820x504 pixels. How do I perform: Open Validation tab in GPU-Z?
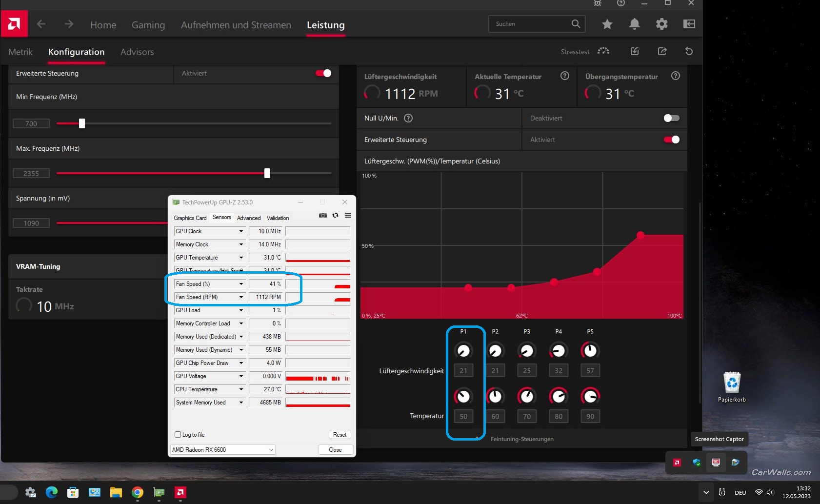click(x=278, y=218)
